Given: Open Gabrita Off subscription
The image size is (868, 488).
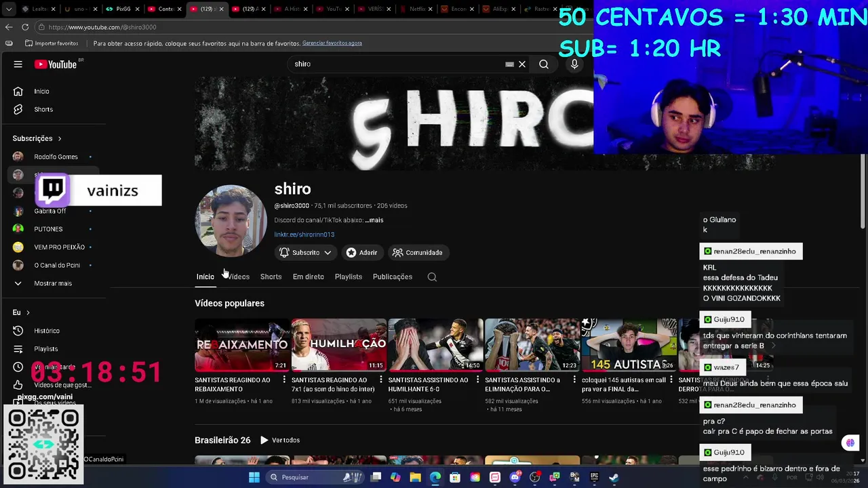Looking at the screenshot, I should coord(53,211).
